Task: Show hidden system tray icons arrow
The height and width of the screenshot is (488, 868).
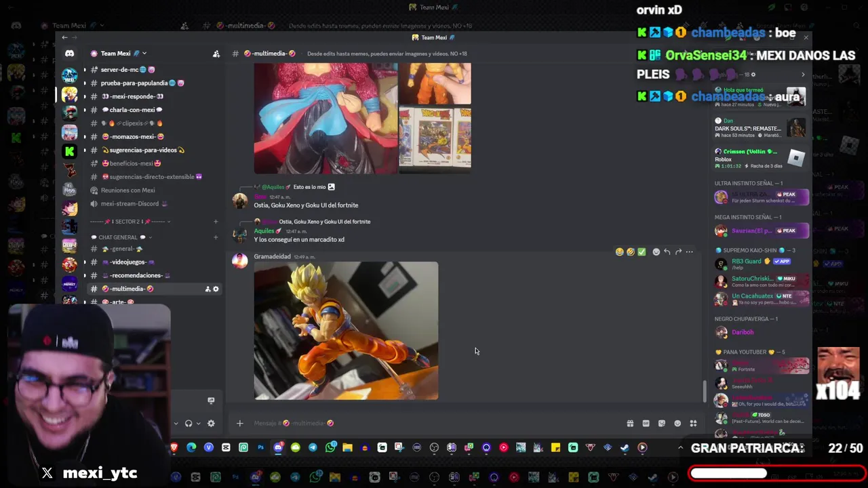Action: 680,447
